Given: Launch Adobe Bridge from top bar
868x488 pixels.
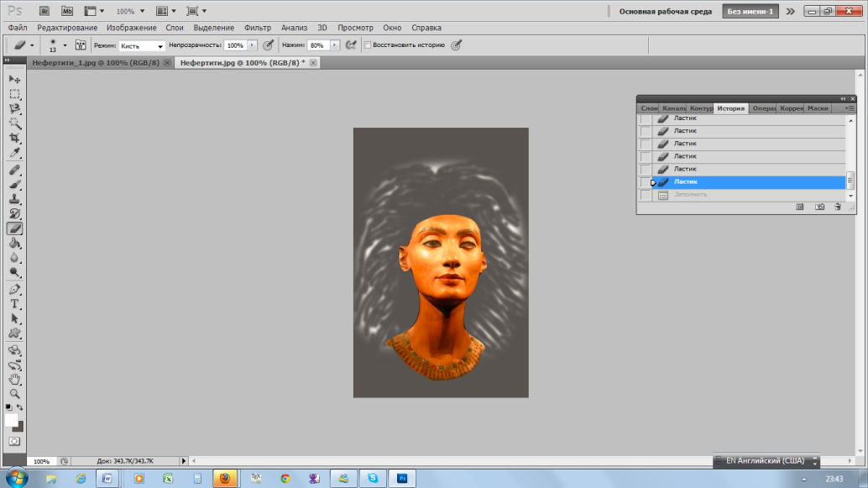Looking at the screenshot, I should [x=44, y=11].
